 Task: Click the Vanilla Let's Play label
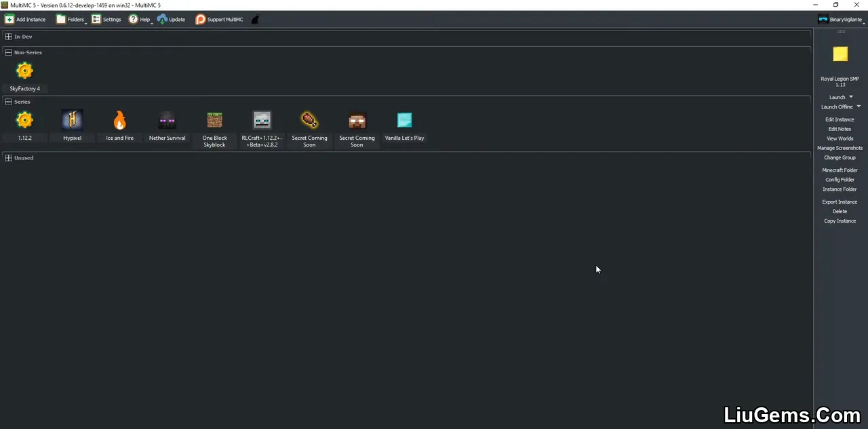click(404, 138)
